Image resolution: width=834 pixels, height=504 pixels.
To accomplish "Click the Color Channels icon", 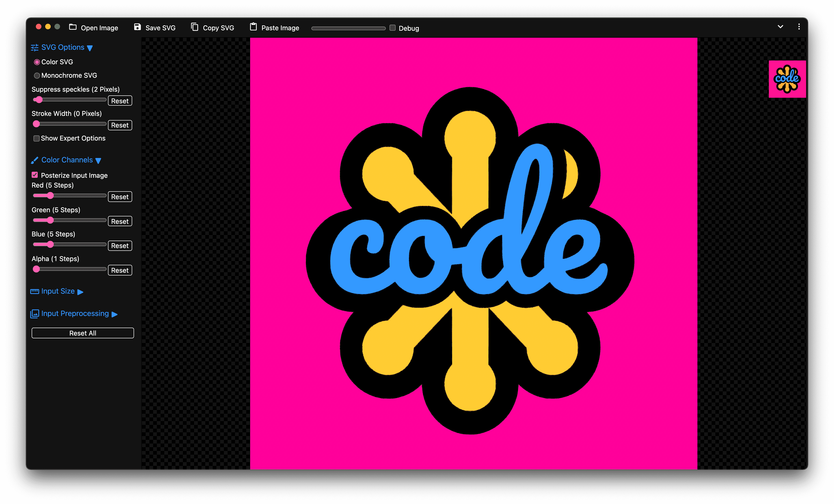I will [x=34, y=160].
